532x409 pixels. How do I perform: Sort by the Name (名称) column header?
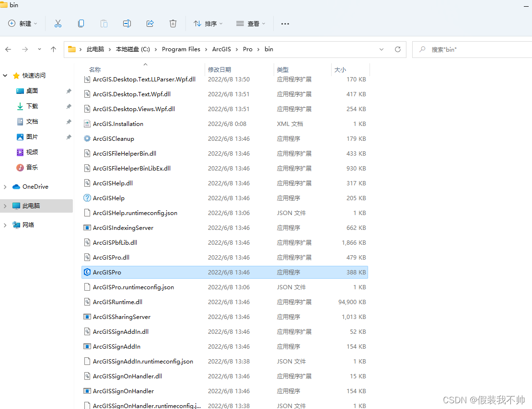pos(95,69)
